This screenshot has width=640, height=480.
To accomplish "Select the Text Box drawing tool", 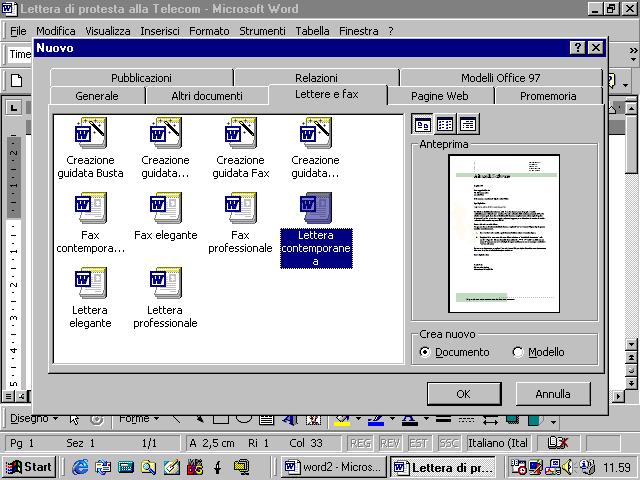I will 267,420.
